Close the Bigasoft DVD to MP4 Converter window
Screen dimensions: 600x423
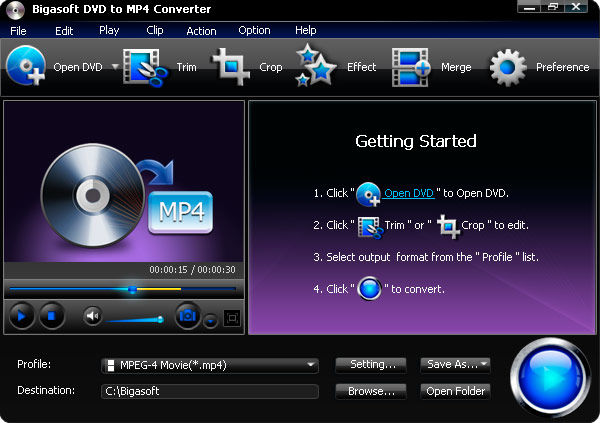pyautogui.click(x=576, y=7)
